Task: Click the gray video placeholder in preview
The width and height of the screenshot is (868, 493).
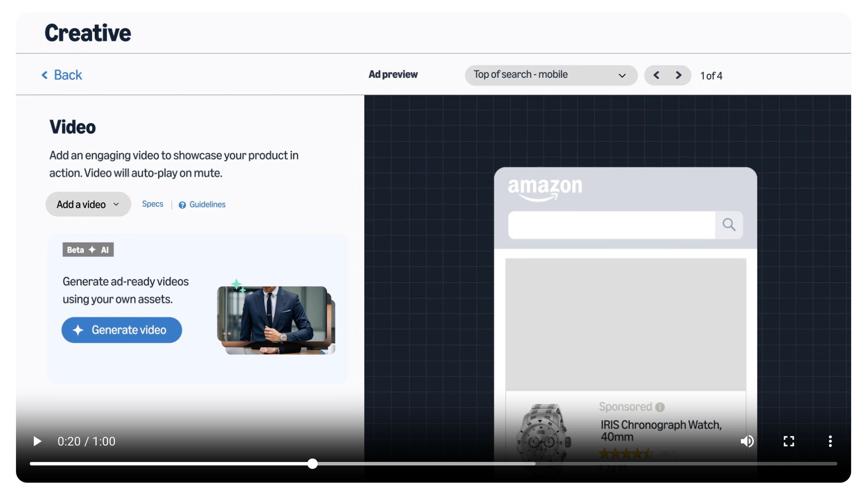Action: click(625, 324)
